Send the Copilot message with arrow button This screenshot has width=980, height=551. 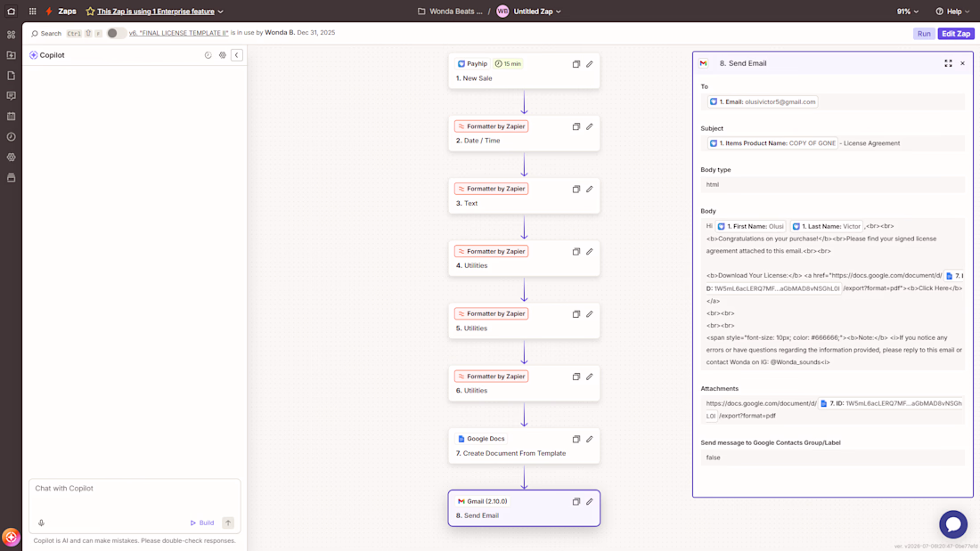[228, 523]
